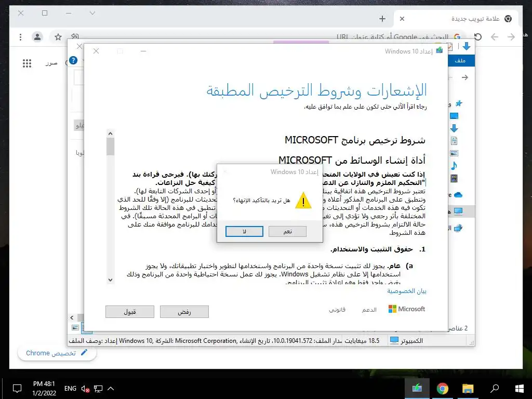Click the Microsoft logo in setup footer
The height and width of the screenshot is (399, 532).
click(406, 309)
